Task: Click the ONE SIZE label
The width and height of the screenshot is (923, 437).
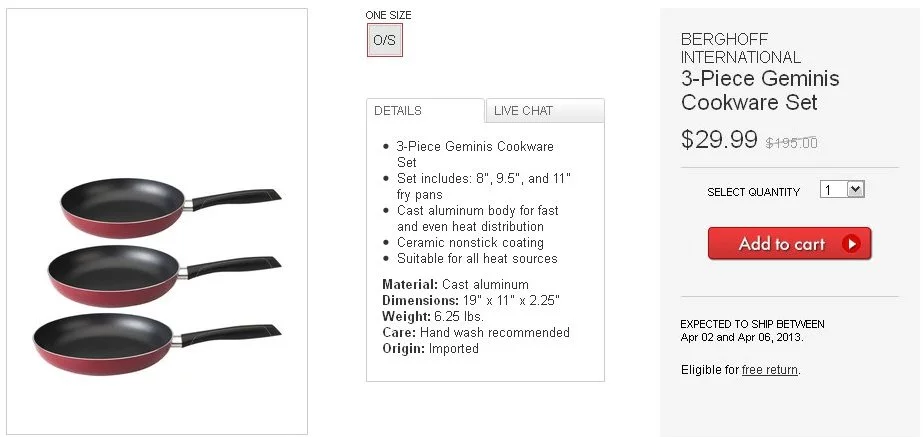Action: [388, 15]
